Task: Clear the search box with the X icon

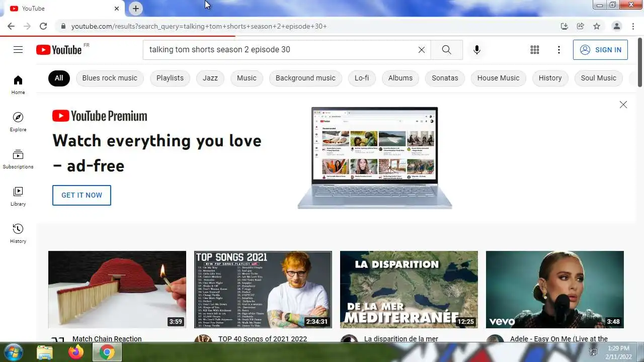Action: (x=422, y=49)
